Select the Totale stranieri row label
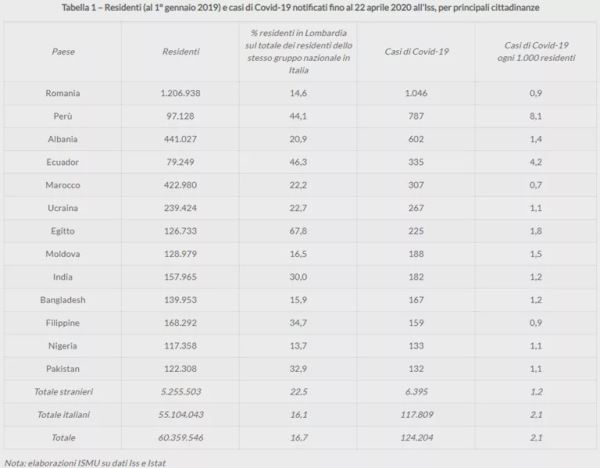The width and height of the screenshot is (600, 468). pyautogui.click(x=64, y=391)
